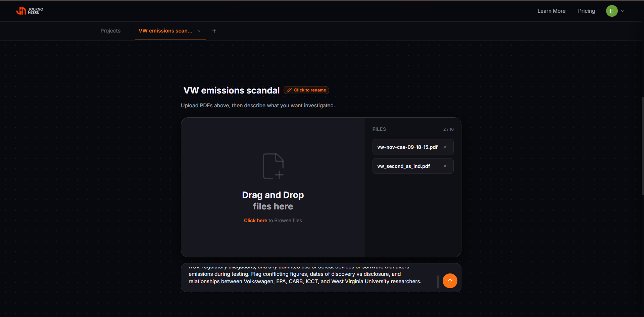
Task: Click the 'Drag and Drop files here' text
Action: tap(273, 201)
